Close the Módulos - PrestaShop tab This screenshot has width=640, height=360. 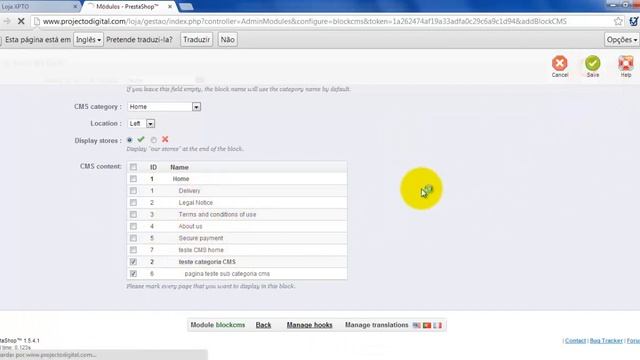click(170, 7)
